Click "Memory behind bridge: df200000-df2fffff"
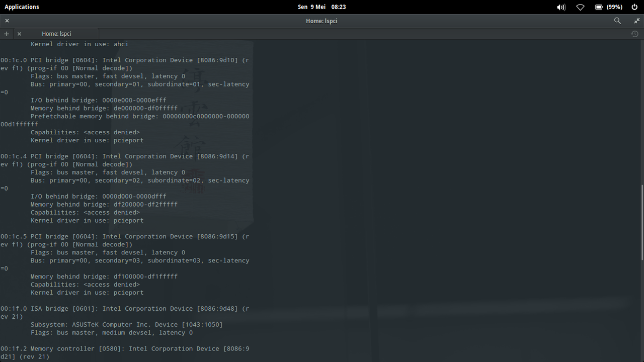Screen dimensions: 644x362 pyautogui.click(x=104, y=205)
